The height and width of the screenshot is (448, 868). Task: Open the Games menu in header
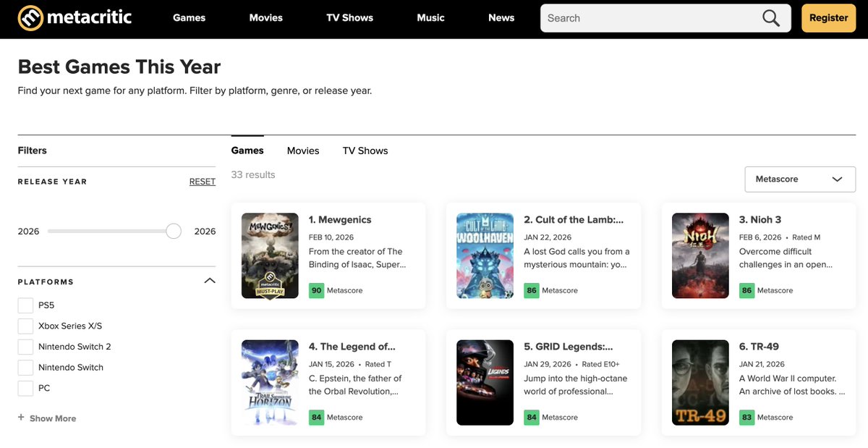tap(190, 18)
